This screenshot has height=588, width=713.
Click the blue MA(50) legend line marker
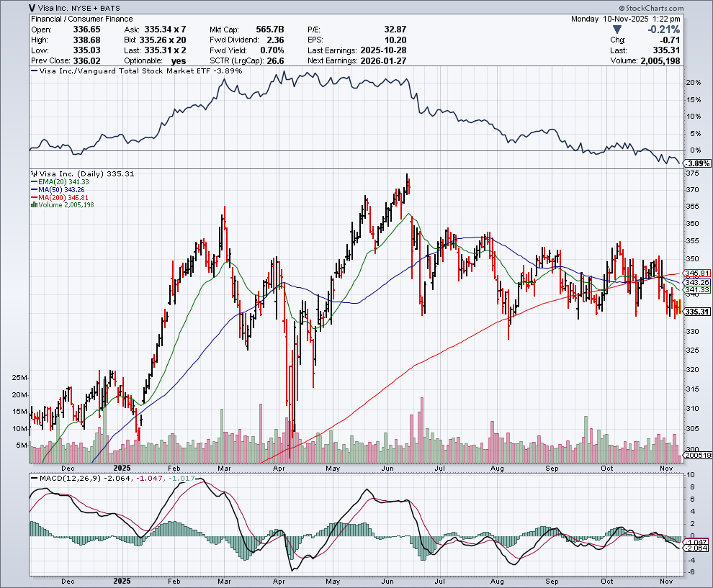[33, 190]
